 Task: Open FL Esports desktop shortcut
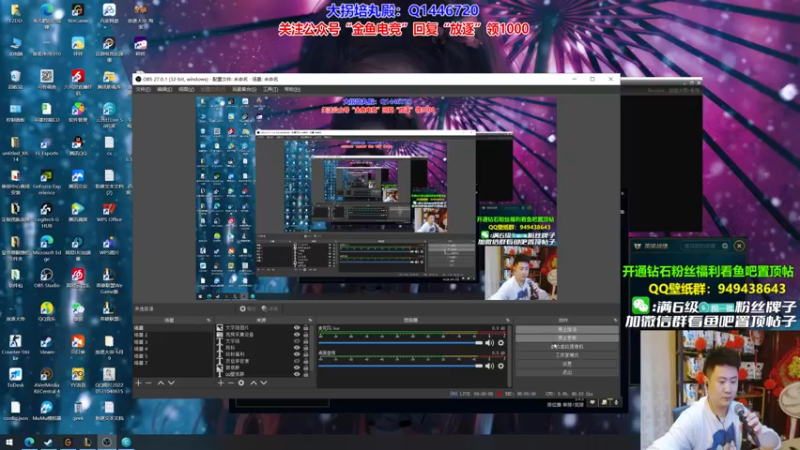pyautogui.click(x=46, y=145)
